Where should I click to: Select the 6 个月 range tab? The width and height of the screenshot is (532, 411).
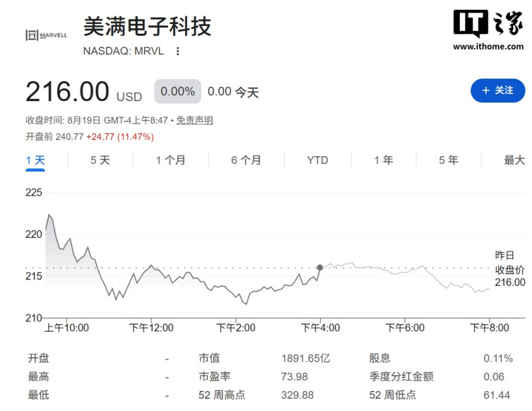click(x=246, y=160)
